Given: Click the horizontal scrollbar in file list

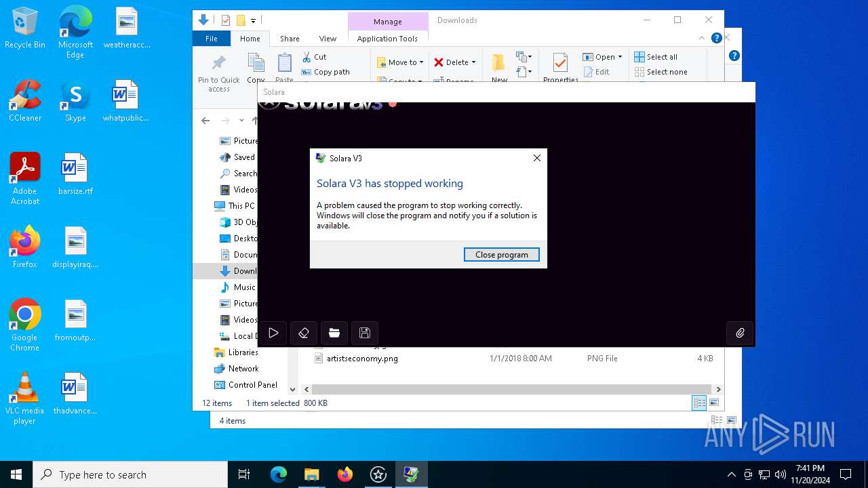Looking at the screenshot, I should (512, 390).
